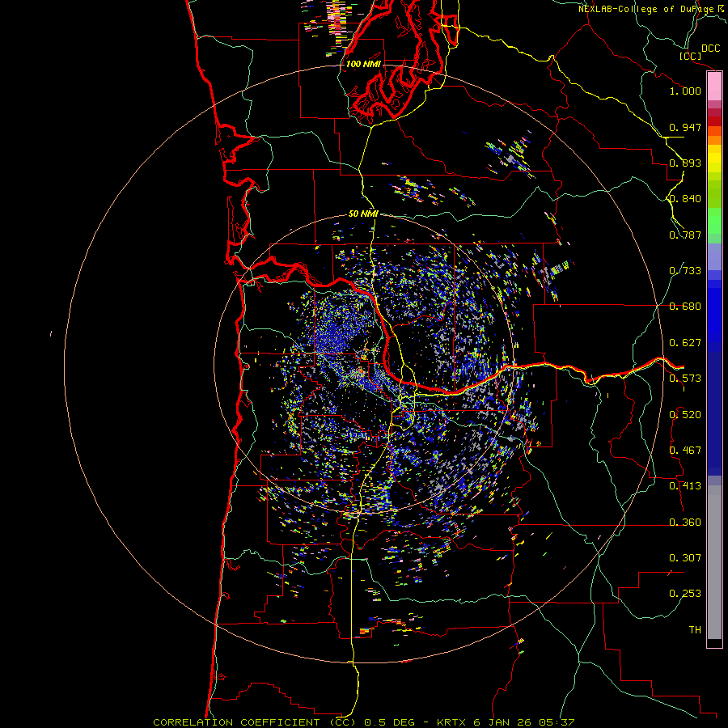This screenshot has width=728, height=728.
Task: Click the DCC label above the color scale
Action: point(710,49)
